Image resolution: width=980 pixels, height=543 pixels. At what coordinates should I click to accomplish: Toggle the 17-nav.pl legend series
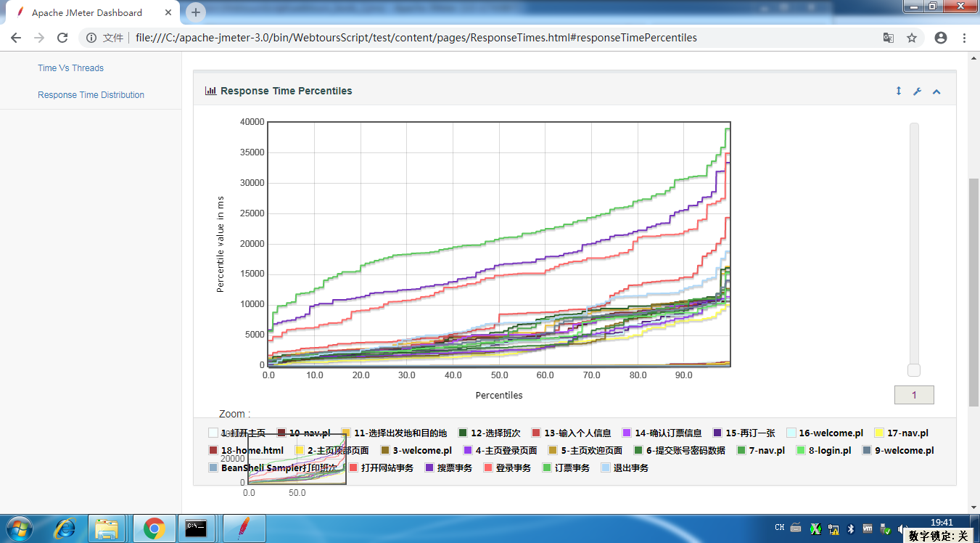[x=902, y=433]
